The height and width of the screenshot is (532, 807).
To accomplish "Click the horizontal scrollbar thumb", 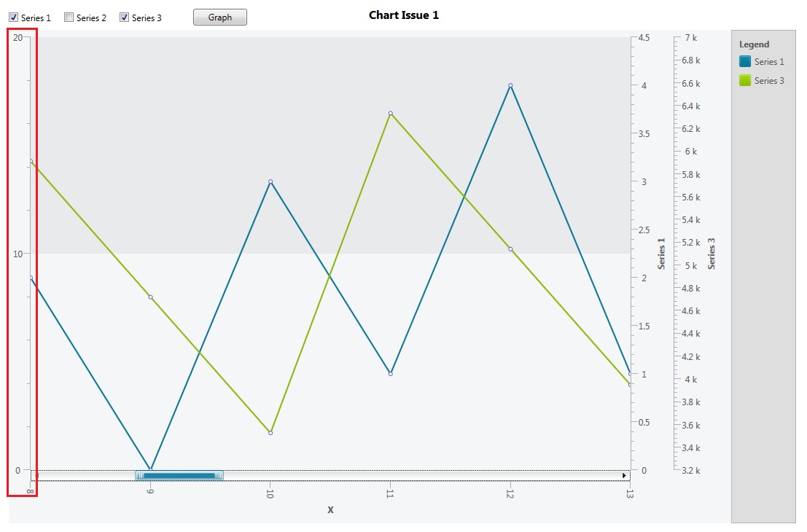I will pyautogui.click(x=179, y=476).
